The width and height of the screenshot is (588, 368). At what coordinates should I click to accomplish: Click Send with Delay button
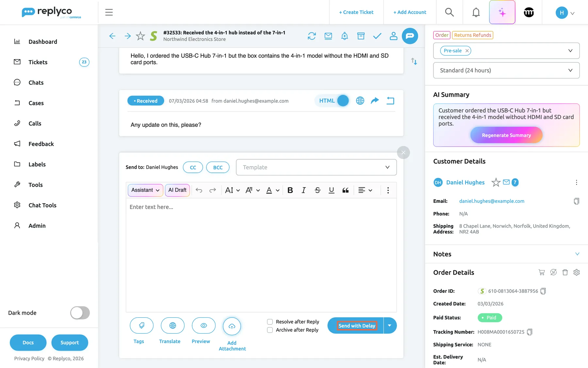click(356, 325)
